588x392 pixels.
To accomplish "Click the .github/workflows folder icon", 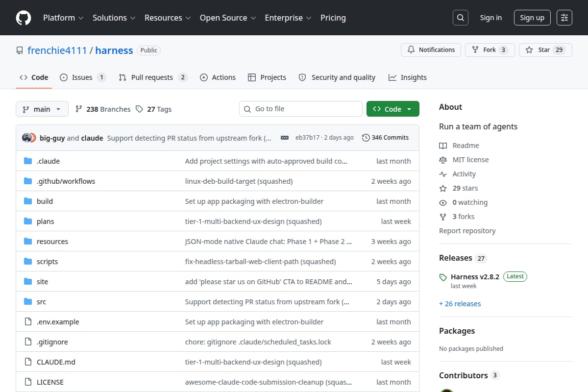I will (28, 181).
